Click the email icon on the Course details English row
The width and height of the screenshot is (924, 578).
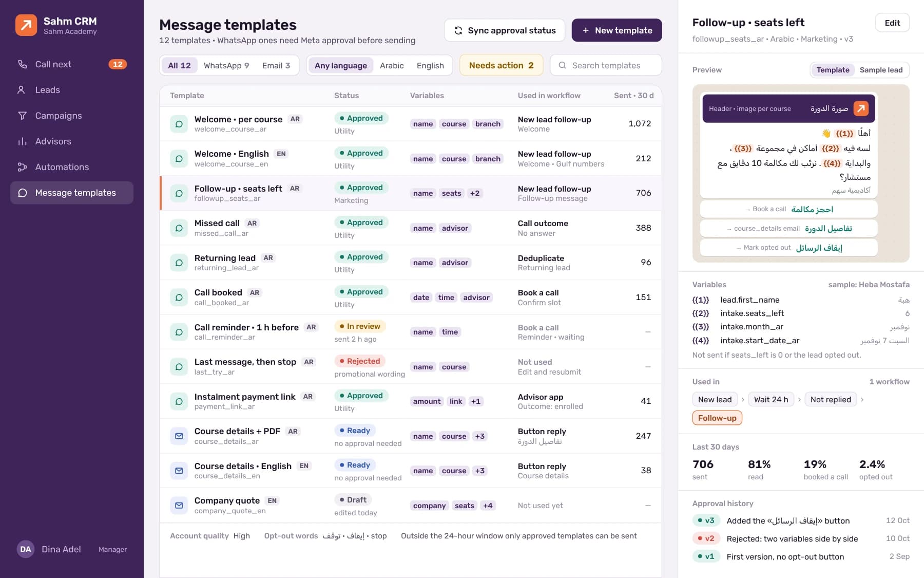[179, 471]
